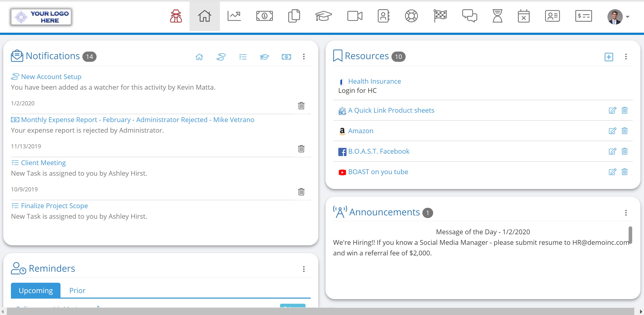This screenshot has height=315, width=644.
Task: Add a new resource with plus icon
Action: (x=609, y=57)
